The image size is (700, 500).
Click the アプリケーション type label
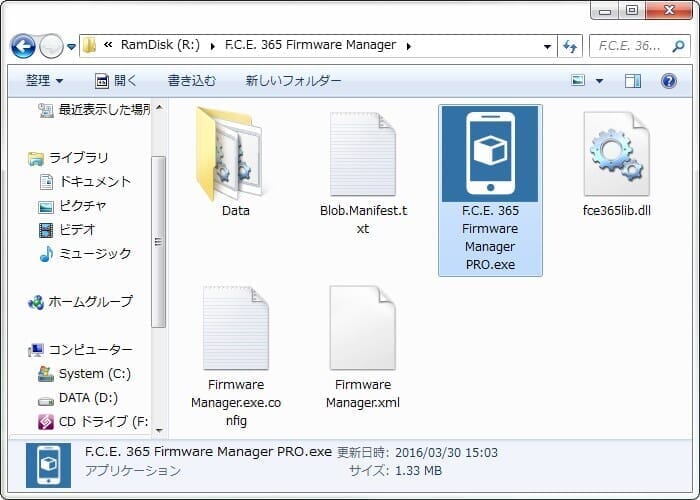tap(133, 471)
